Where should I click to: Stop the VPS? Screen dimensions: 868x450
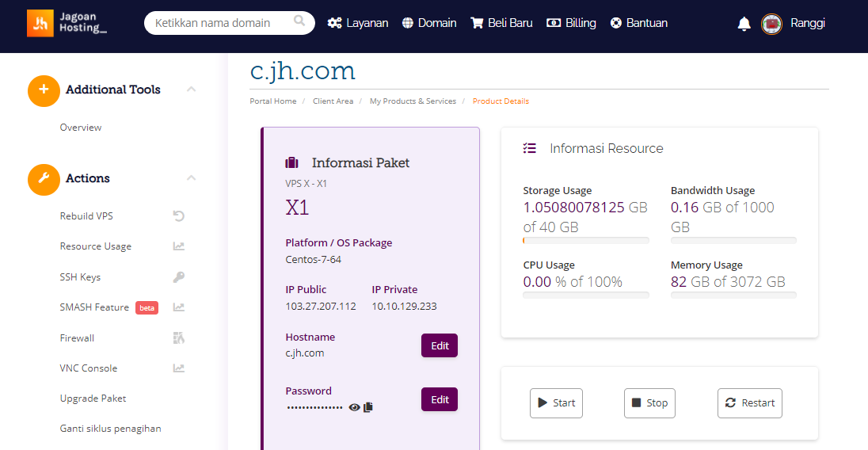tap(650, 403)
